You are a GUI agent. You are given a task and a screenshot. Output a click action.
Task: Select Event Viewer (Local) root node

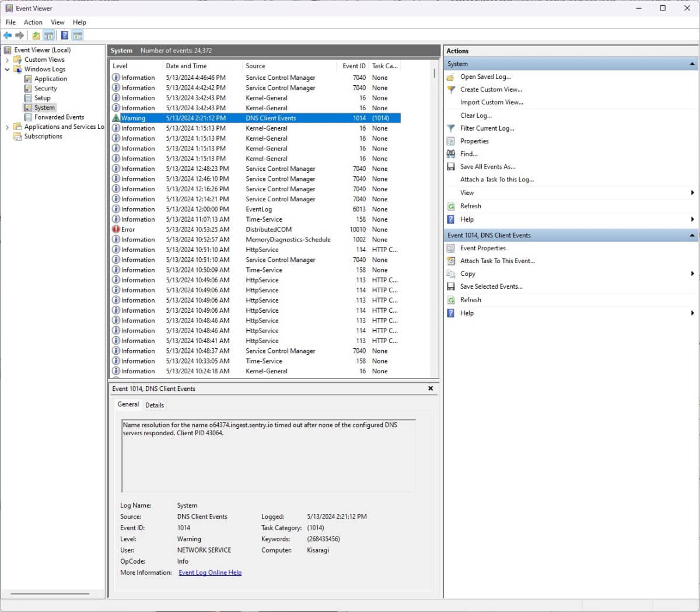(43, 50)
